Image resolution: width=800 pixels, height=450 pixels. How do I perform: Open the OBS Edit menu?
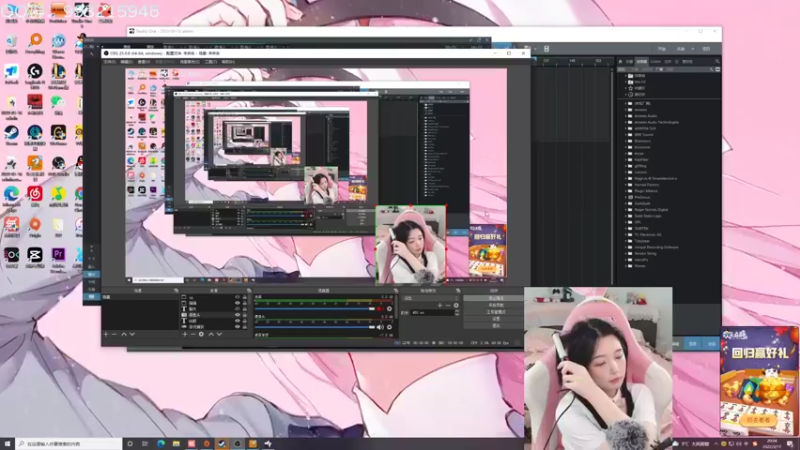127,62
